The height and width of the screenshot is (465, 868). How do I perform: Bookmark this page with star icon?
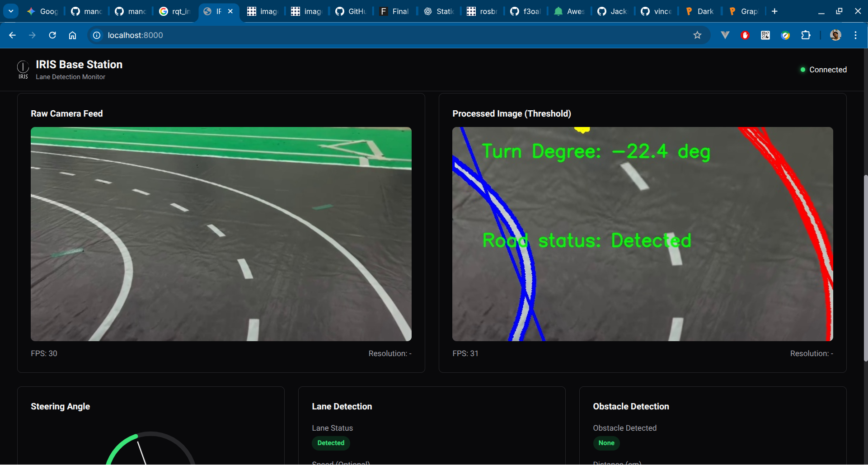[x=697, y=35]
